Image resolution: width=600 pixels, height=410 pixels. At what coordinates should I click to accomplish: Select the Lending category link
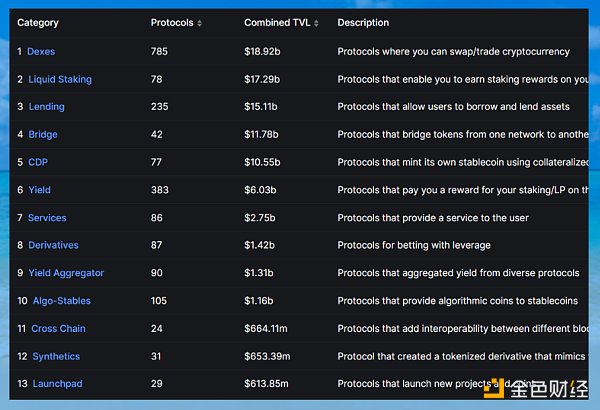[46, 107]
